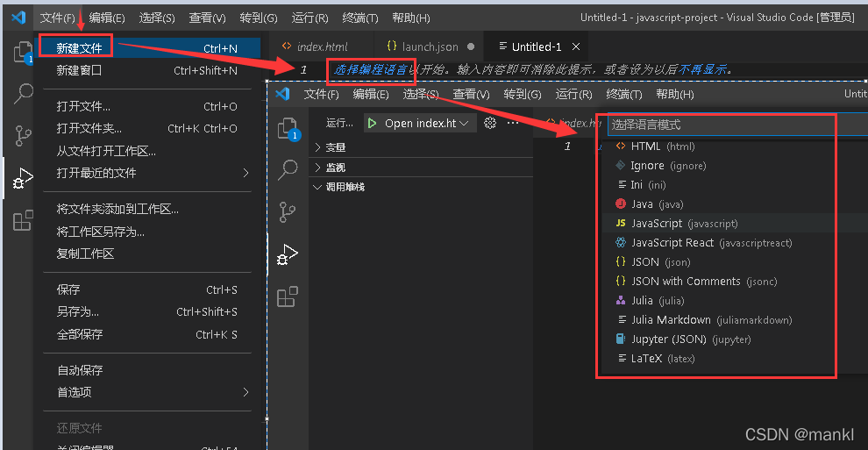Close the Untitled-1 tab

pyautogui.click(x=576, y=46)
